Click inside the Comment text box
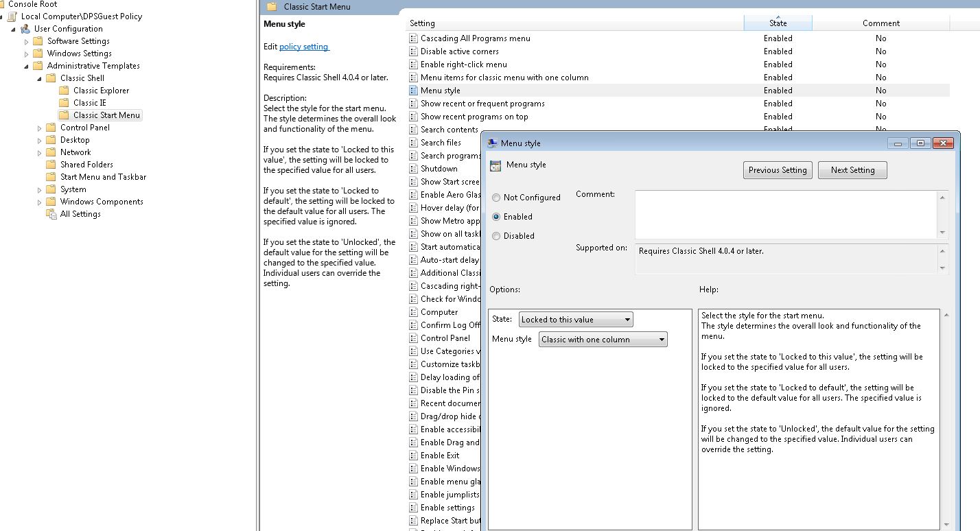The height and width of the screenshot is (531, 980). tap(785, 215)
